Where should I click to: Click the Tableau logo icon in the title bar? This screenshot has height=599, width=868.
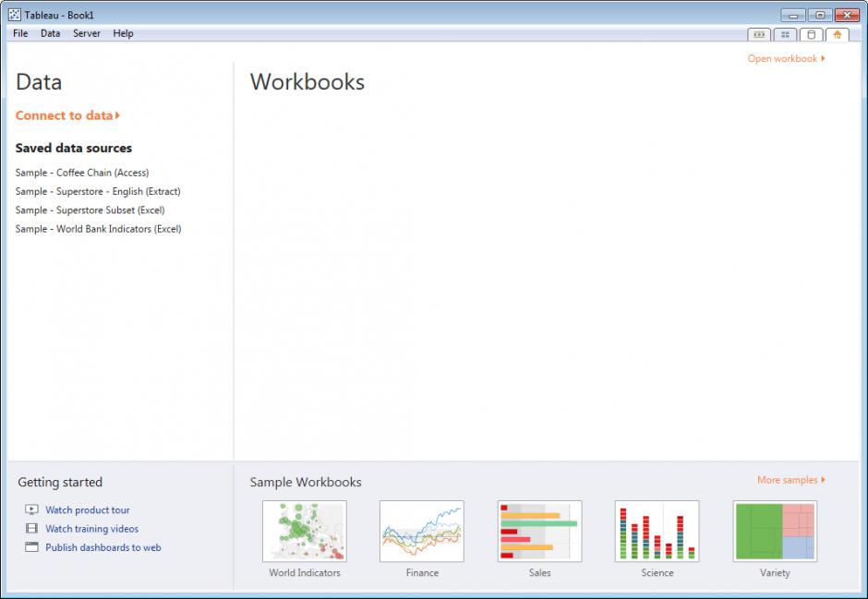[15, 15]
